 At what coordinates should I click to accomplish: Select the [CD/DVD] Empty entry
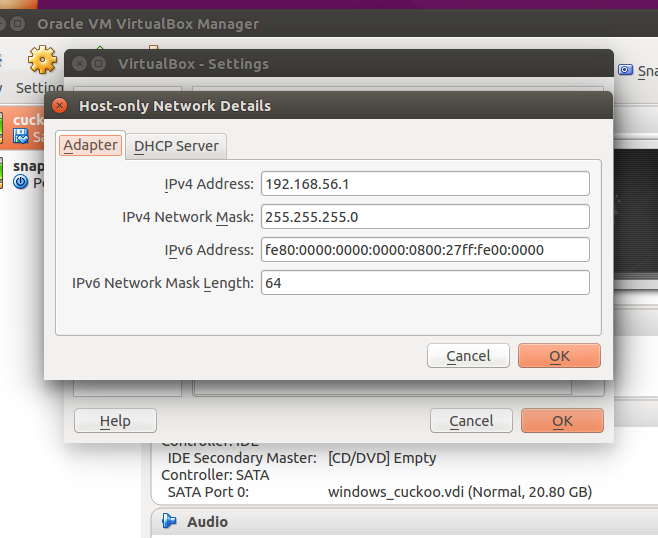tap(382, 458)
